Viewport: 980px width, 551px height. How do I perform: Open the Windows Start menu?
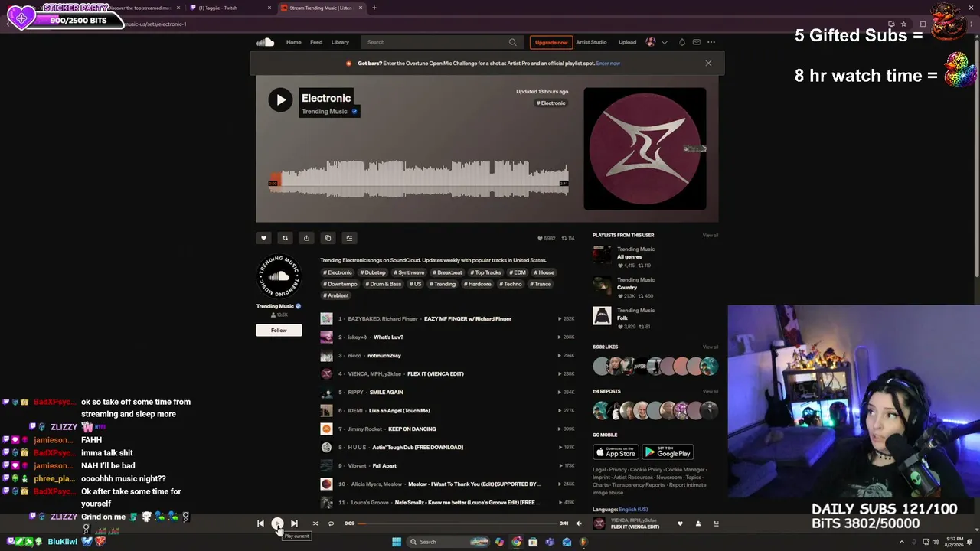click(397, 542)
